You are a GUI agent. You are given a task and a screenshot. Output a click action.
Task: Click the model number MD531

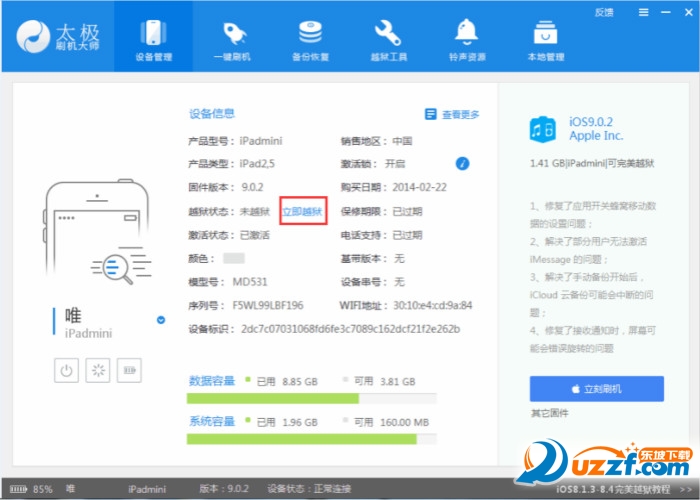tap(250, 282)
